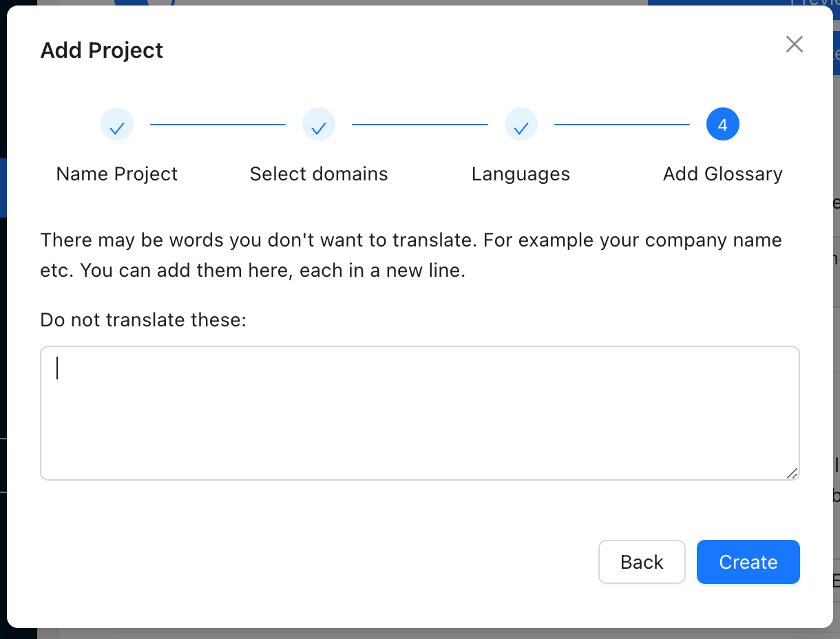Click the step 4 circle icon
This screenshot has height=639, width=840.
point(723,125)
